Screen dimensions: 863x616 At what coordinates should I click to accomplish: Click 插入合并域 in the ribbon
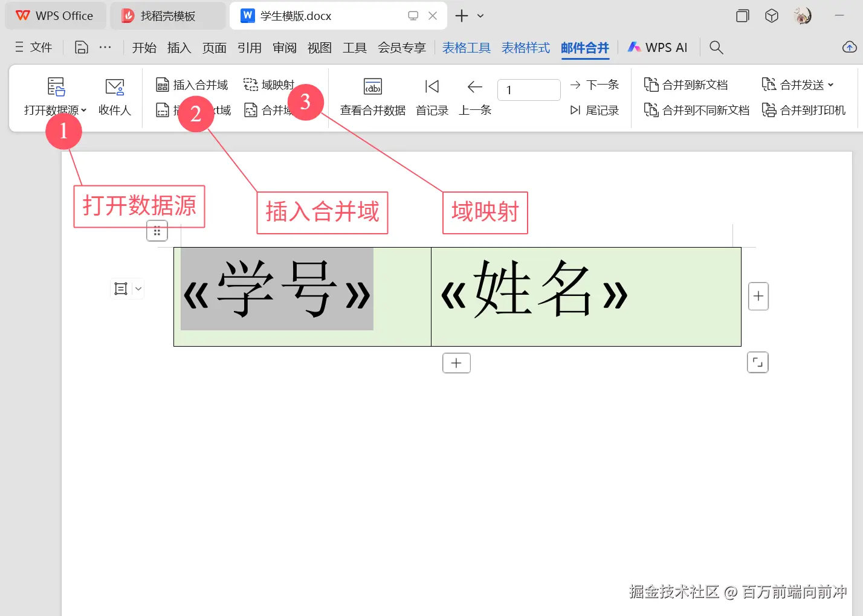(x=192, y=85)
